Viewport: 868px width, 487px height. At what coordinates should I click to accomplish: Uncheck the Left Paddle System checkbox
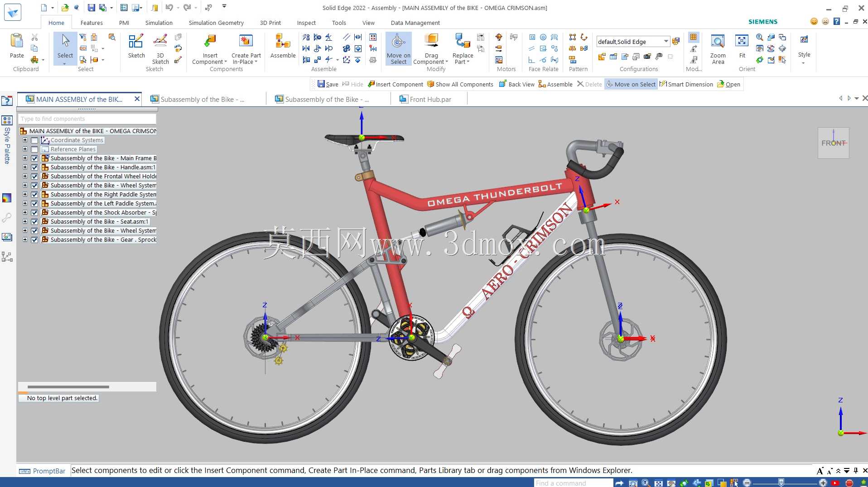pos(34,204)
